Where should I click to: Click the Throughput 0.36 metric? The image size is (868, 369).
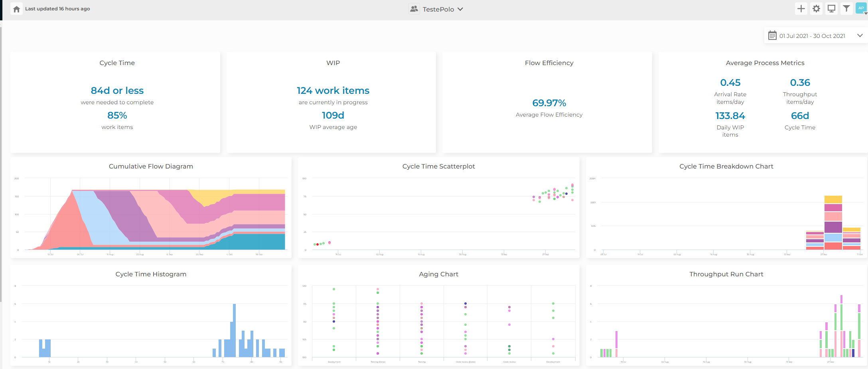tap(800, 83)
